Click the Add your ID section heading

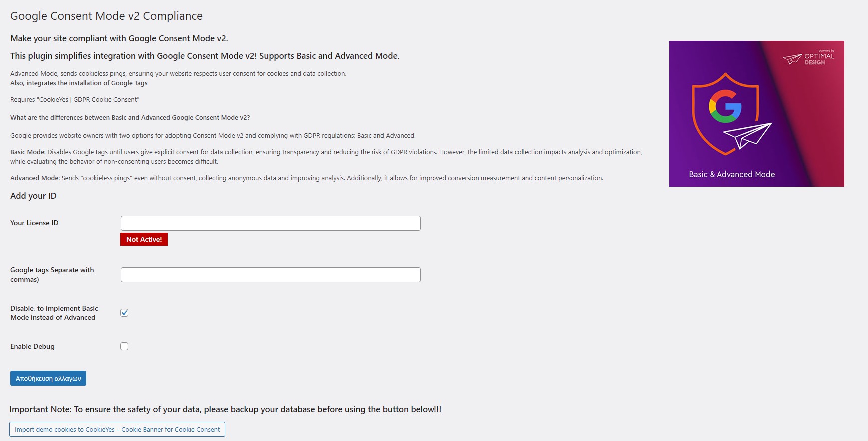(x=33, y=196)
